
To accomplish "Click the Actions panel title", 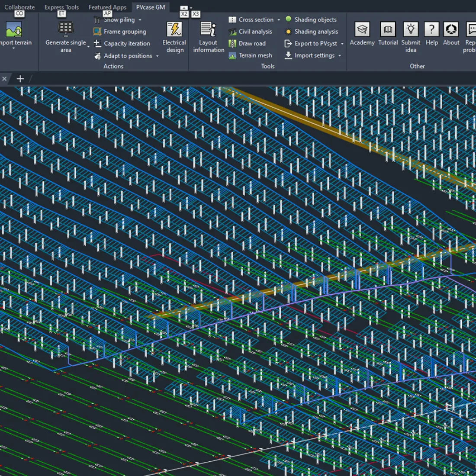I will pyautogui.click(x=113, y=66).
